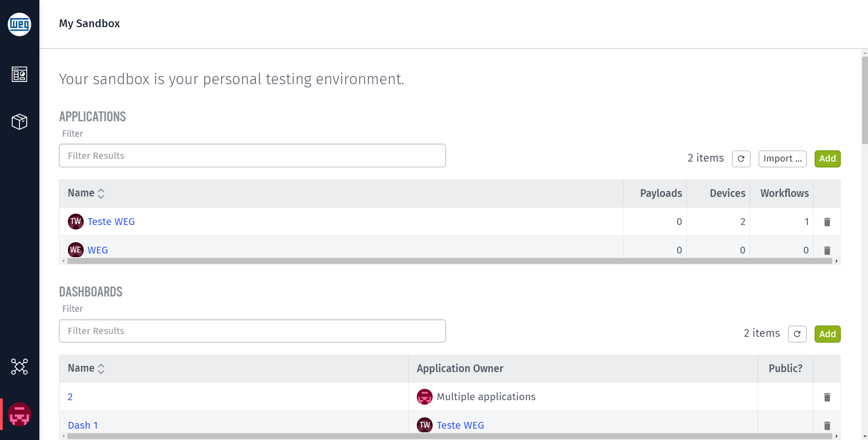
Task: Open the applications cube sidebar icon
Action: (19, 122)
